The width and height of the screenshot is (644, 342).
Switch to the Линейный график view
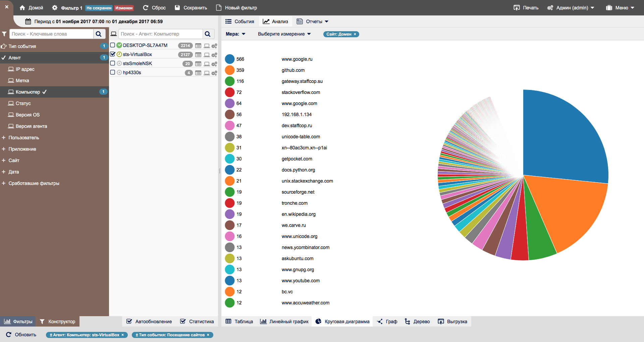click(284, 322)
